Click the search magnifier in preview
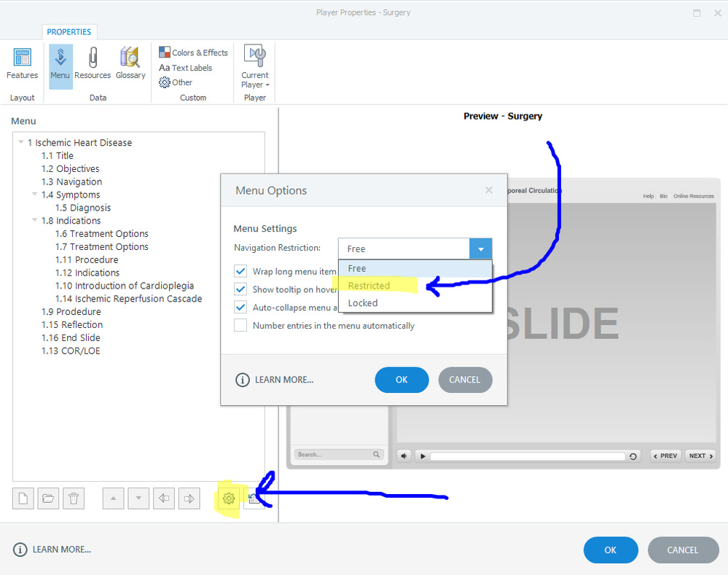Screen dimensions: 728x575 pyautogui.click(x=377, y=454)
